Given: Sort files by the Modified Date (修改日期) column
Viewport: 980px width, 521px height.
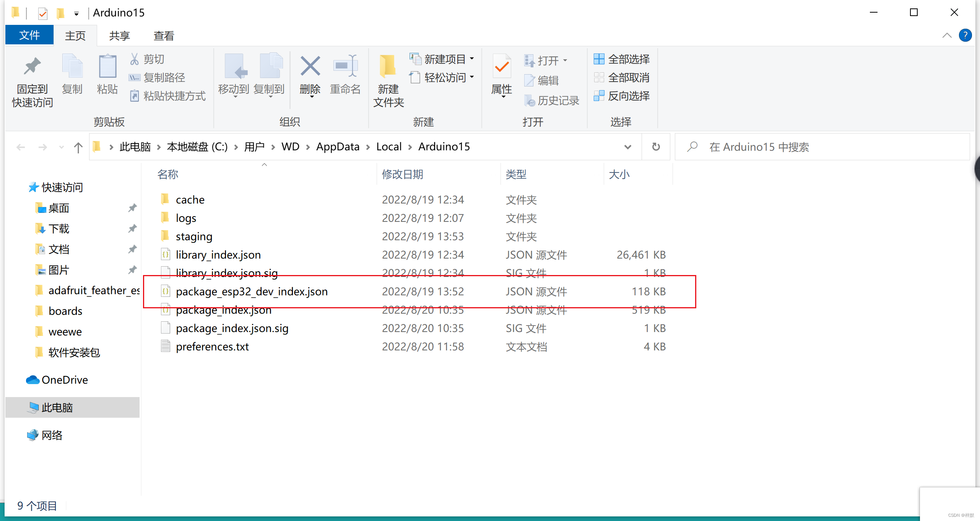Looking at the screenshot, I should (x=402, y=174).
